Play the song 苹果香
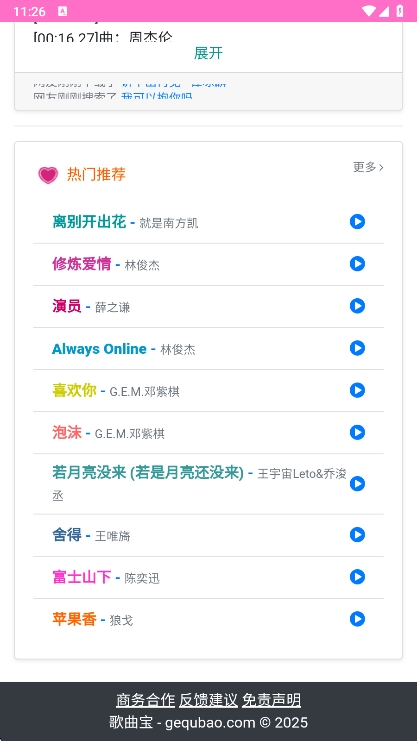This screenshot has width=417, height=741. pyautogui.click(x=357, y=619)
